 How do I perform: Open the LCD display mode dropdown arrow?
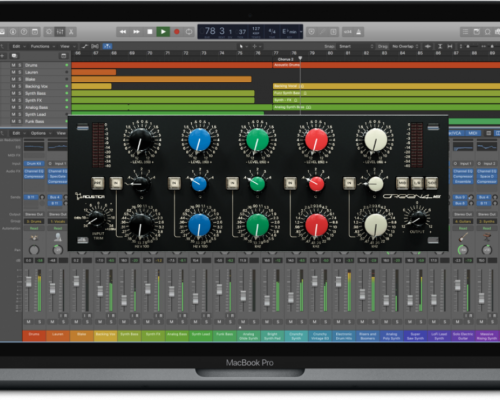point(301,32)
